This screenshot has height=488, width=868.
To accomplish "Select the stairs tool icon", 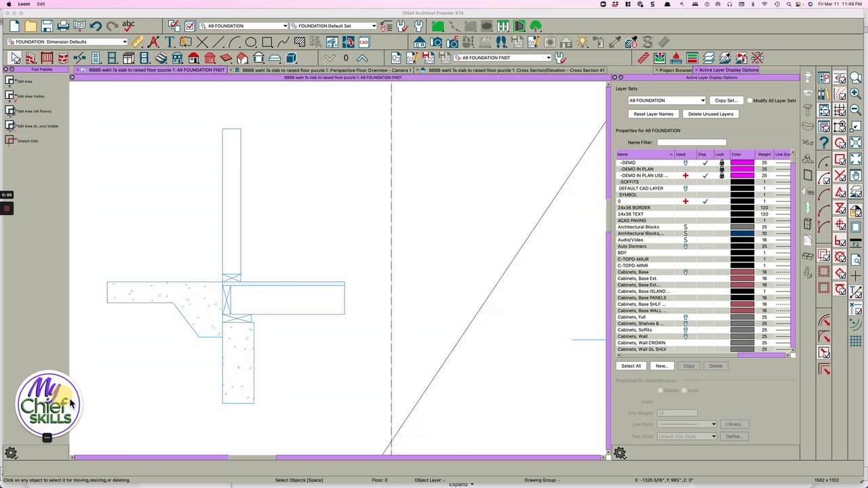I will (161, 58).
